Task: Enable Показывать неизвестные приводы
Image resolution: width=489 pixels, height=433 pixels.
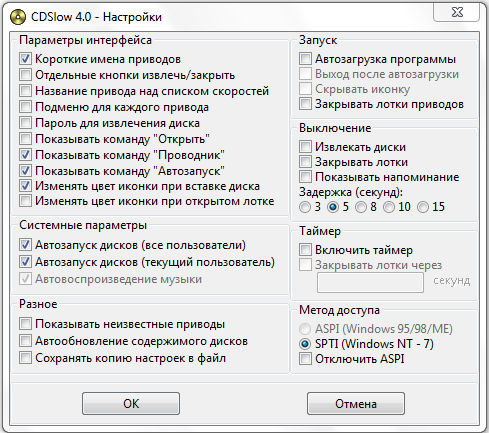Action: coord(25,324)
